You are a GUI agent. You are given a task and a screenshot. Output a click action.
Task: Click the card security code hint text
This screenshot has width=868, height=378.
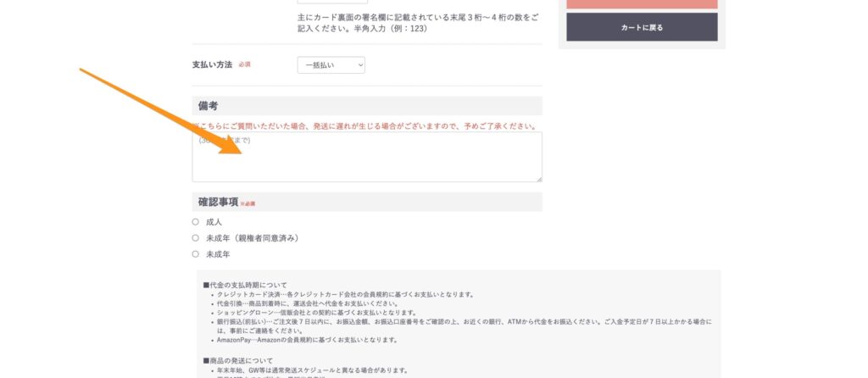(x=418, y=23)
